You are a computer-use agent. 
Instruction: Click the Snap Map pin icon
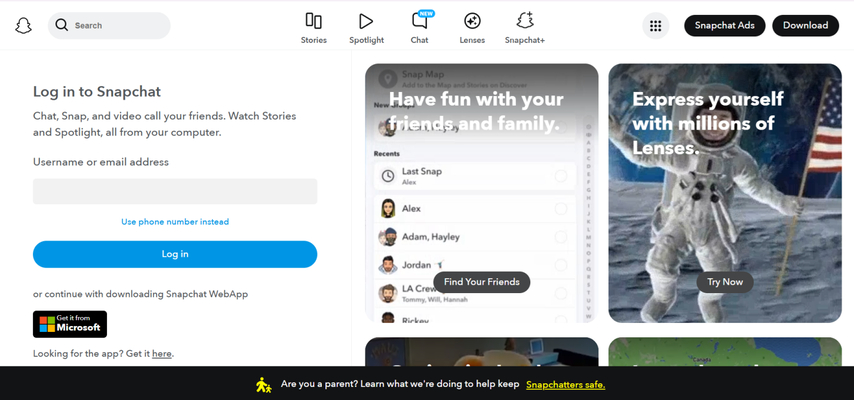[x=388, y=80]
